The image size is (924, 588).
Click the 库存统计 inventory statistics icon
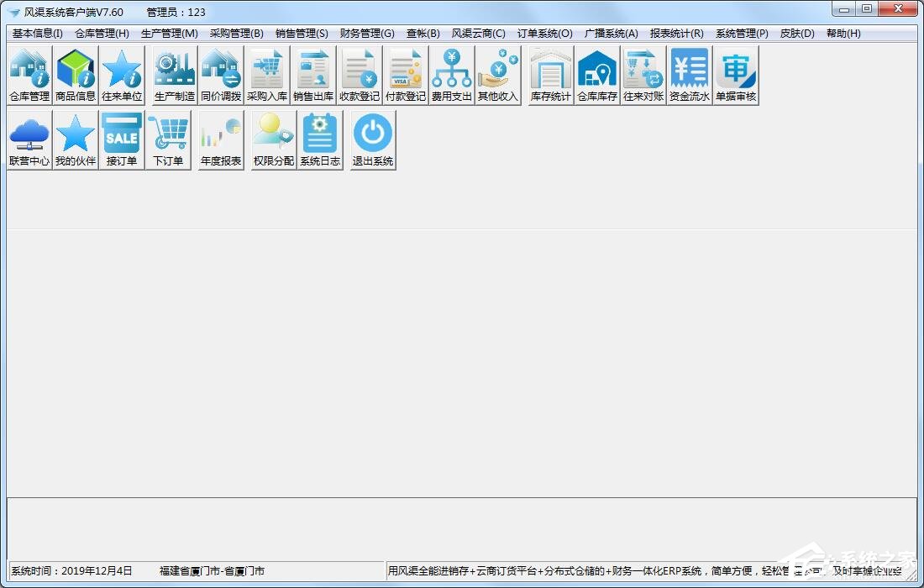[x=551, y=76]
